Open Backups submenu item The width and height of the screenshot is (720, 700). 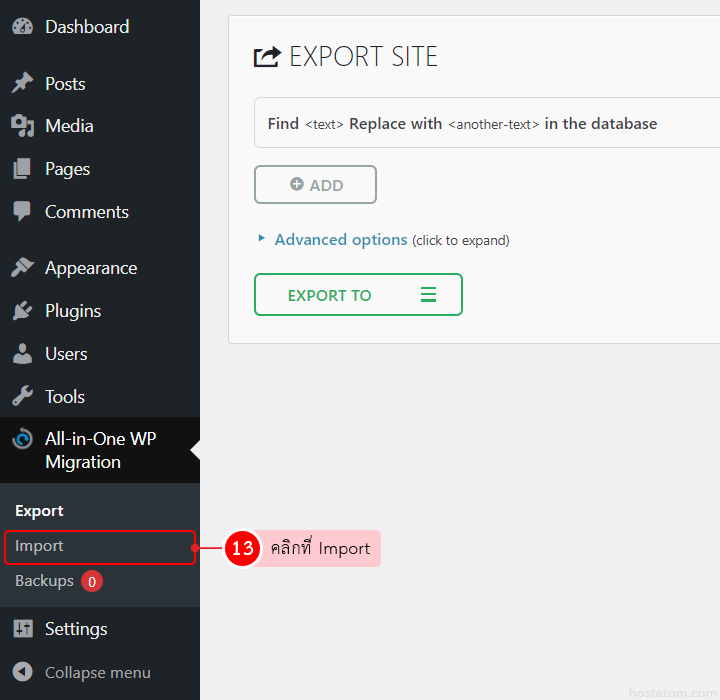pyautogui.click(x=44, y=581)
